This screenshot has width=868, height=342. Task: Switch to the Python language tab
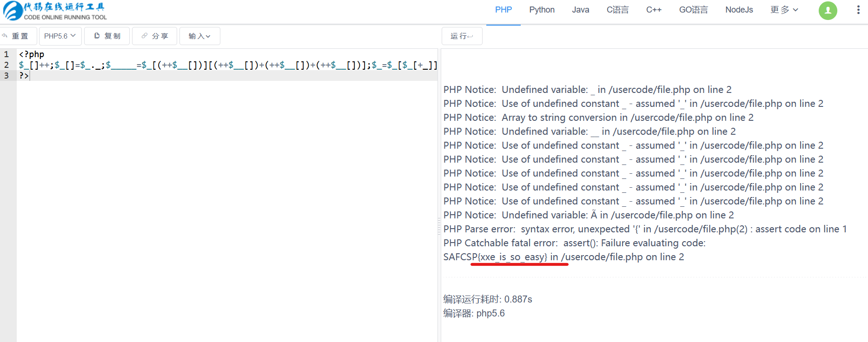[x=542, y=10]
